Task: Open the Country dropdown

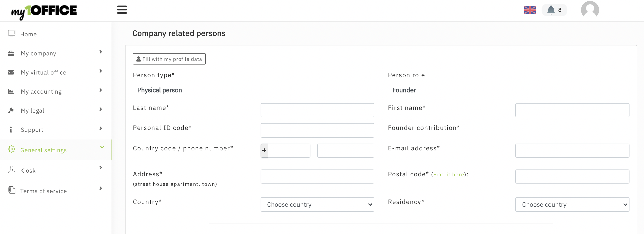Action: click(317, 204)
